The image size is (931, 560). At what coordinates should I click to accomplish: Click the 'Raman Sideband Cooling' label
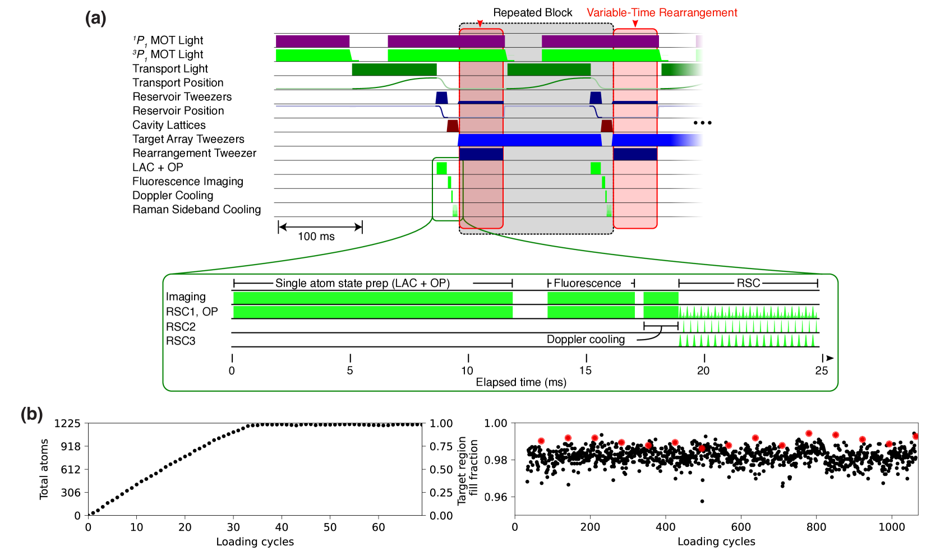(197, 209)
